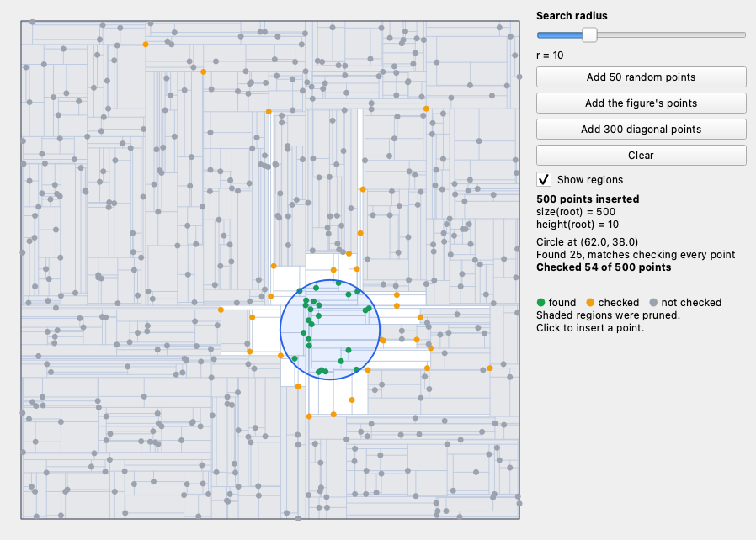Click the Add 50 random points button
This screenshot has height=540, width=756.
tap(642, 77)
